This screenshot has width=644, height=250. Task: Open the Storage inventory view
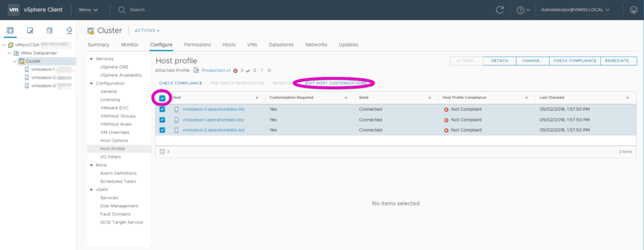click(x=49, y=30)
